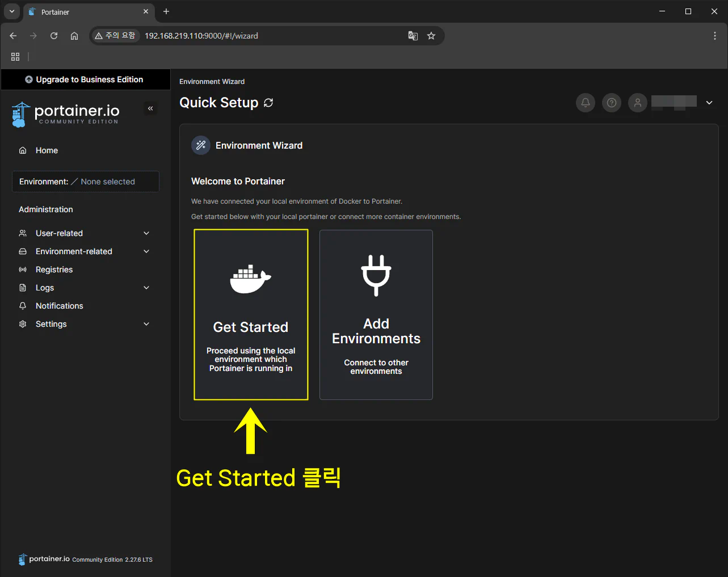The width and height of the screenshot is (728, 577).
Task: Click the Settings sidebar label
Action: 51,324
